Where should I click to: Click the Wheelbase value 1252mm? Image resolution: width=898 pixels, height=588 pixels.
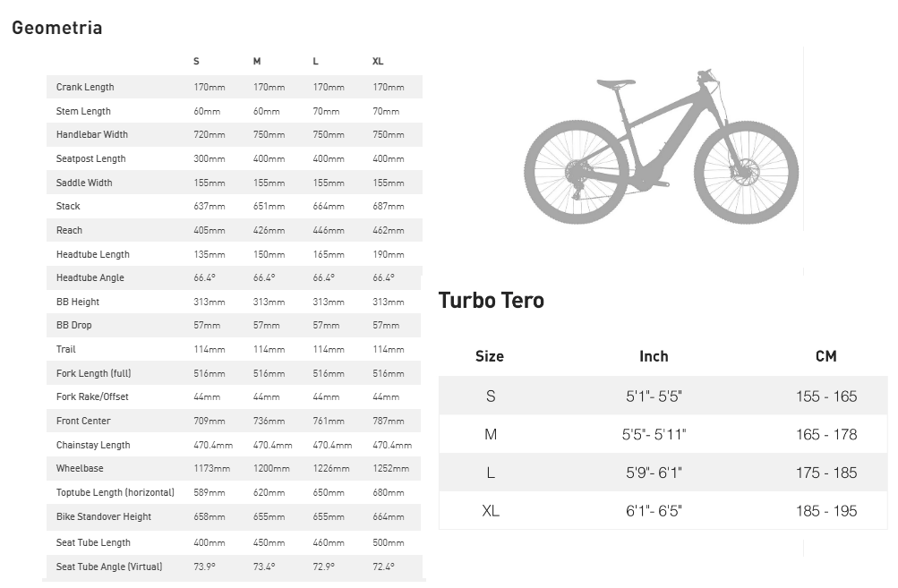pyautogui.click(x=390, y=468)
